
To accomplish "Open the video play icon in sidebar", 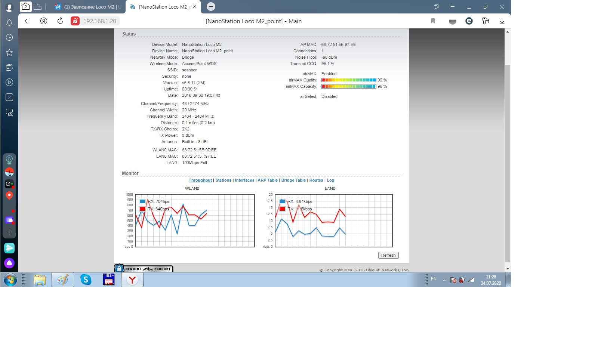I will (x=9, y=82).
